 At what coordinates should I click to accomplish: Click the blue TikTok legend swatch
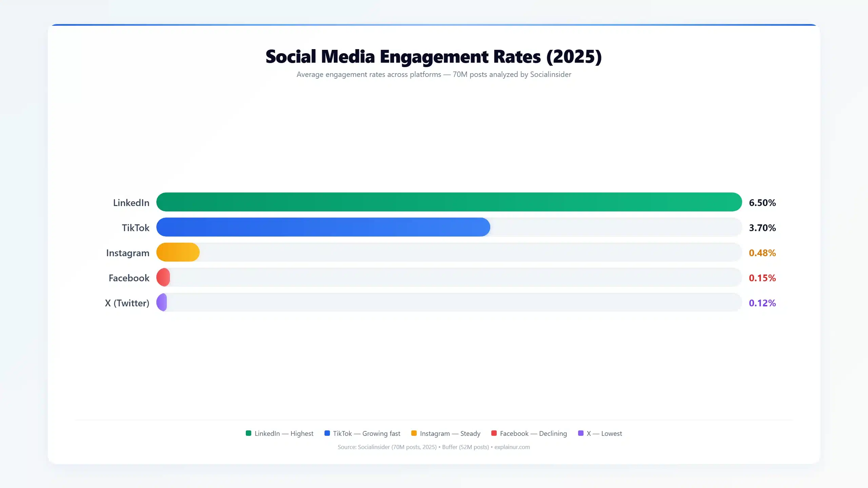pyautogui.click(x=327, y=433)
